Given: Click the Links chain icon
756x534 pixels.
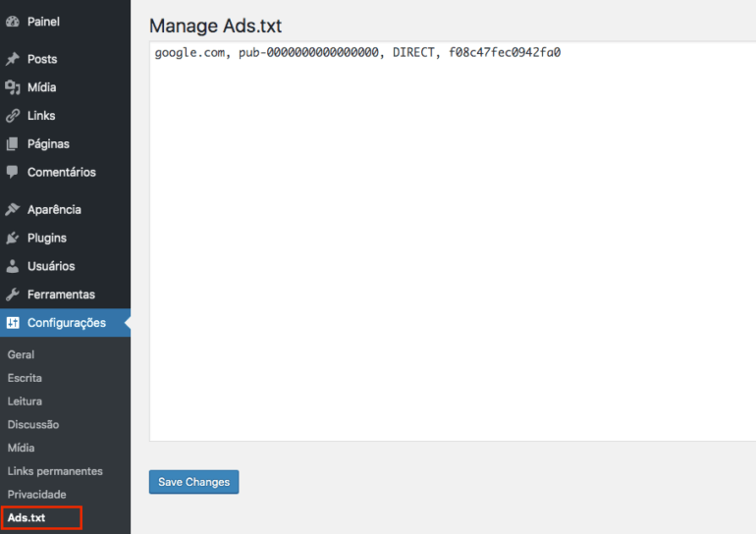Looking at the screenshot, I should coord(13,116).
